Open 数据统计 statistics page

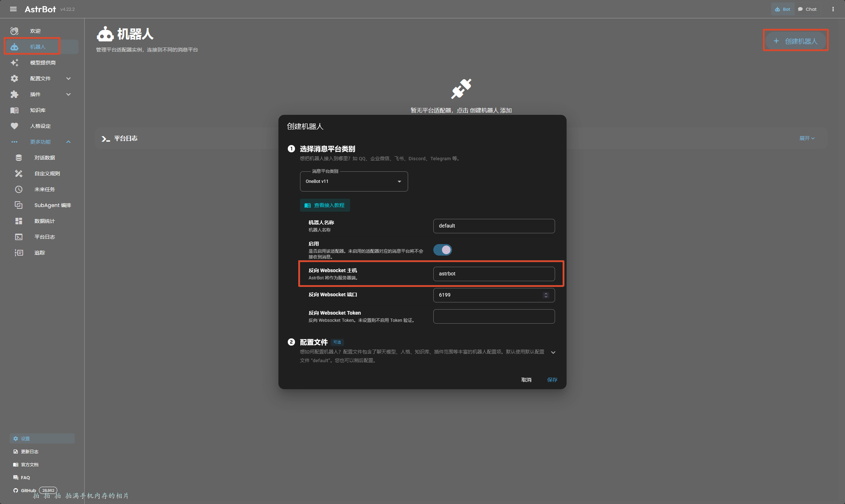point(44,221)
